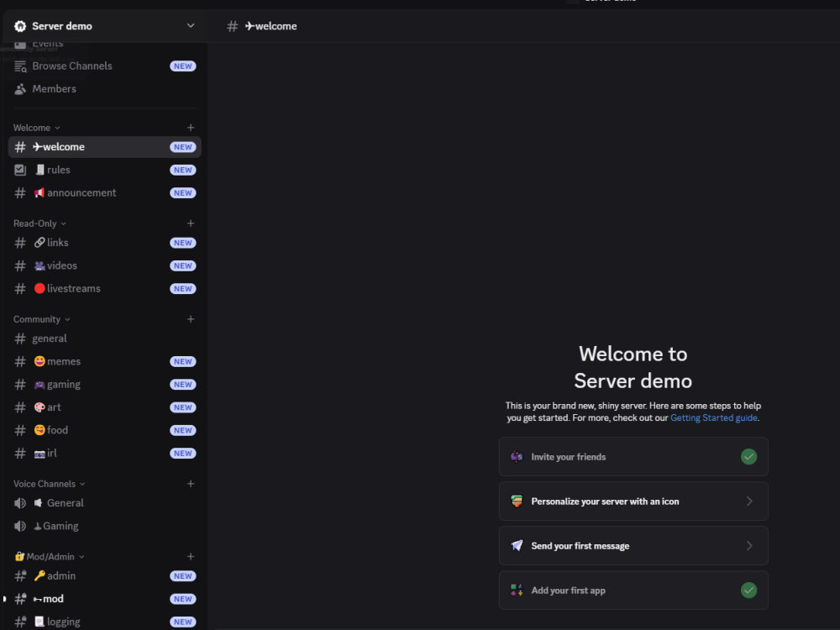Click the speaker icon of Gaming voice channel
The height and width of the screenshot is (630, 840).
(20, 526)
